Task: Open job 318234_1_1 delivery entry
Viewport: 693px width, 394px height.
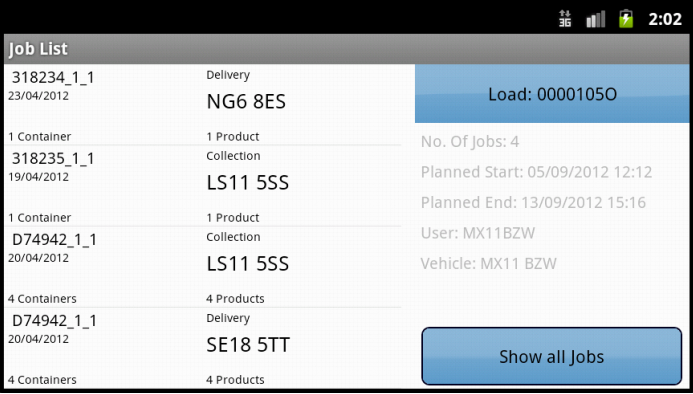Action: pyautogui.click(x=203, y=105)
